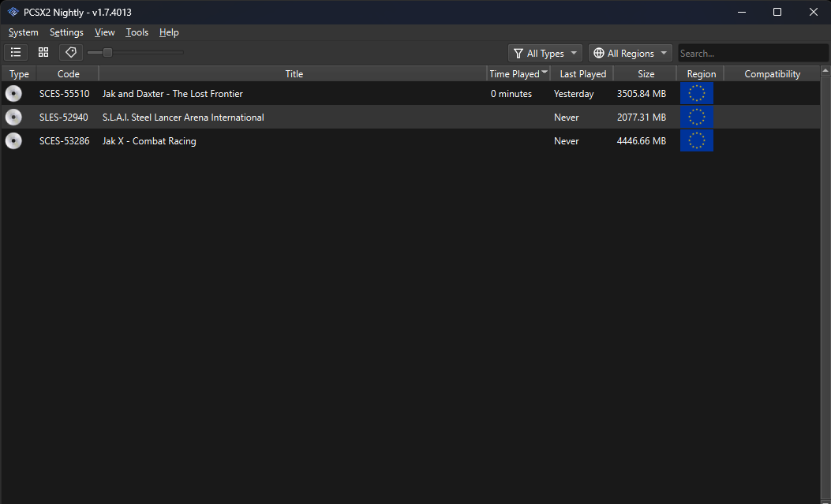Sort by Last Played column header
The image size is (831, 504).
click(582, 74)
